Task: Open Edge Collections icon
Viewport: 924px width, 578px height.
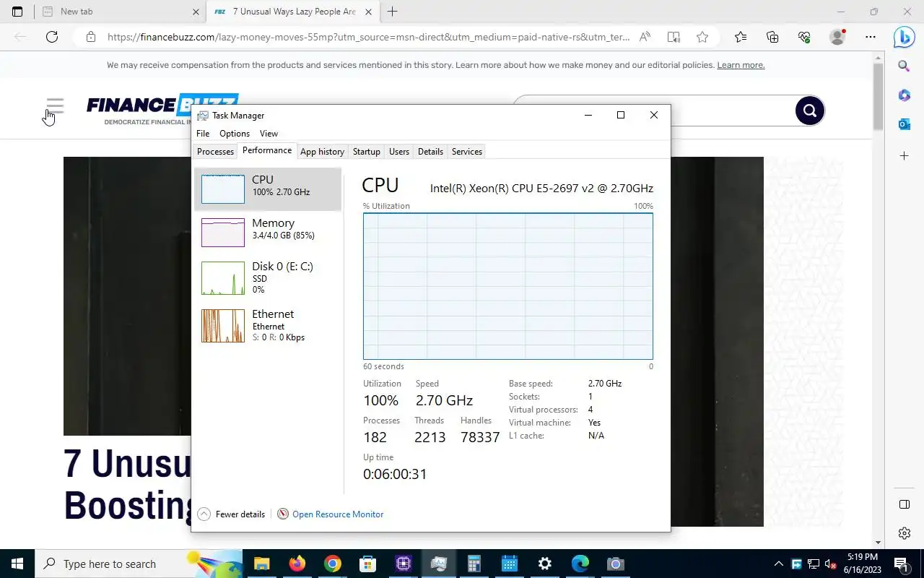Action: coord(772,37)
